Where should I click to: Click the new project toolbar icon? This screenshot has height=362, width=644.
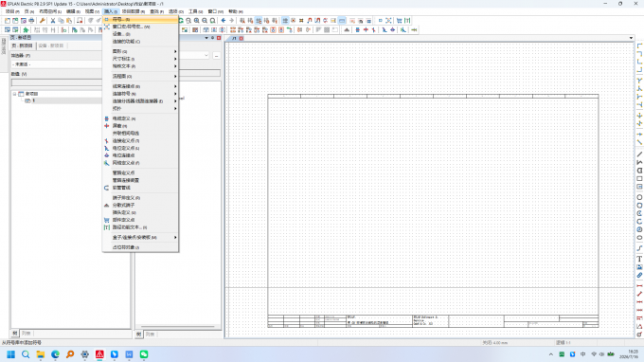coord(8,21)
